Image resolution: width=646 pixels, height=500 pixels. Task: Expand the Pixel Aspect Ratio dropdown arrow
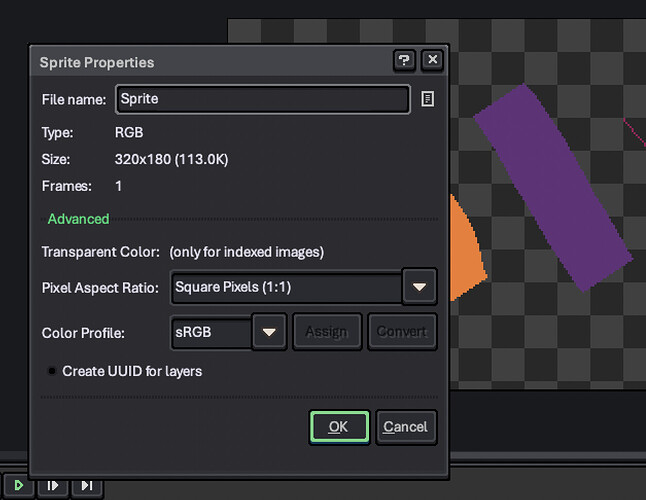click(419, 287)
